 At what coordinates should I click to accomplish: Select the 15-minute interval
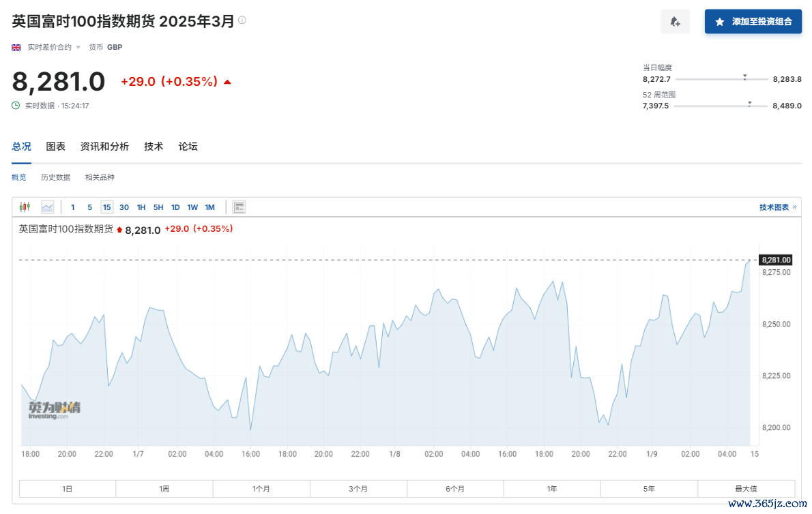pos(106,207)
